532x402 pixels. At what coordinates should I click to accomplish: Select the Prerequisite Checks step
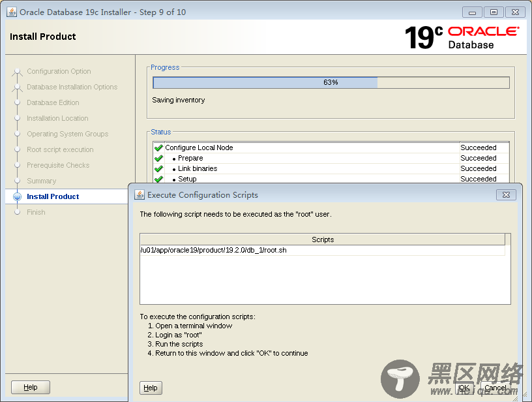tap(58, 165)
